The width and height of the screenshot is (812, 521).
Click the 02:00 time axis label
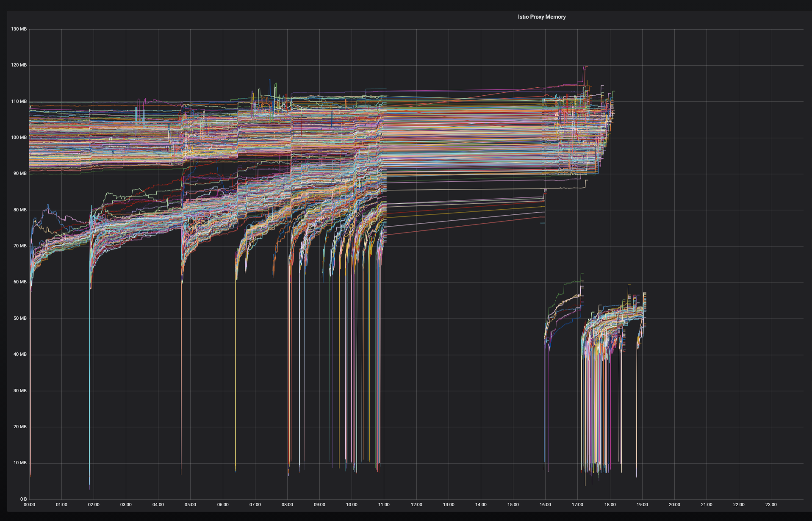(x=94, y=504)
